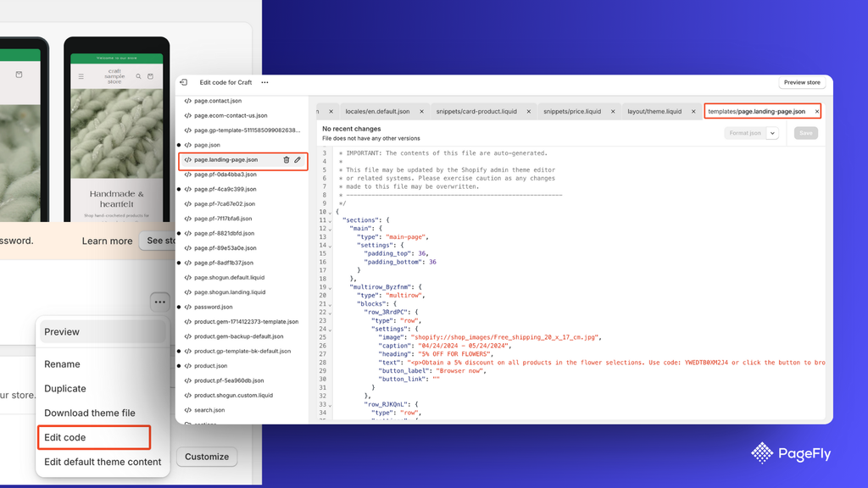The height and width of the screenshot is (488, 868).
Task: Tap the search icon in the mobile theme preview
Action: coord(138,76)
